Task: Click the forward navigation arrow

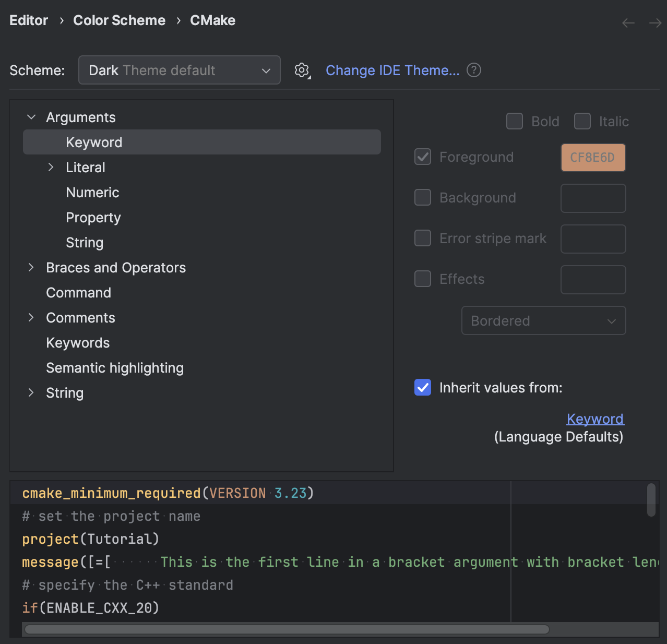Action: (655, 22)
